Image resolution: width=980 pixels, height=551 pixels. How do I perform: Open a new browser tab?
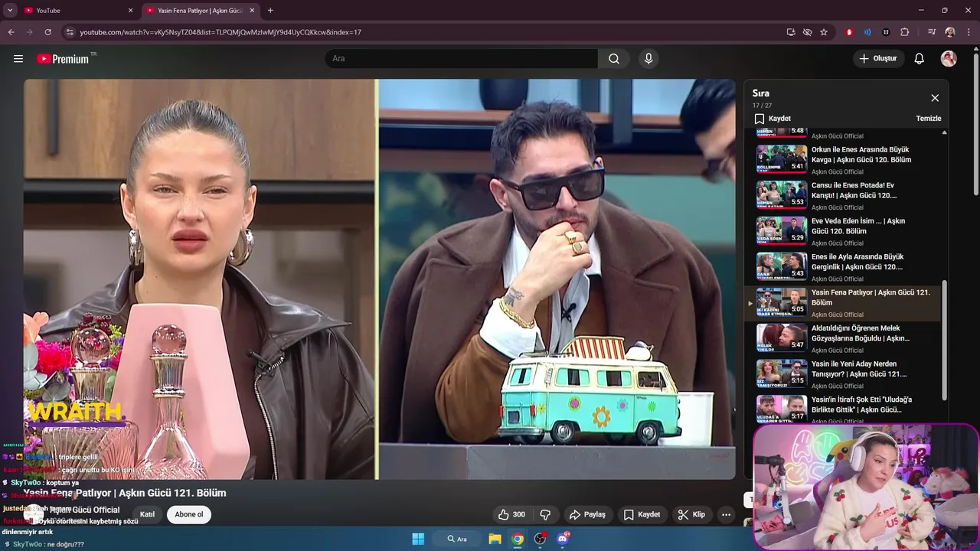[270, 11]
